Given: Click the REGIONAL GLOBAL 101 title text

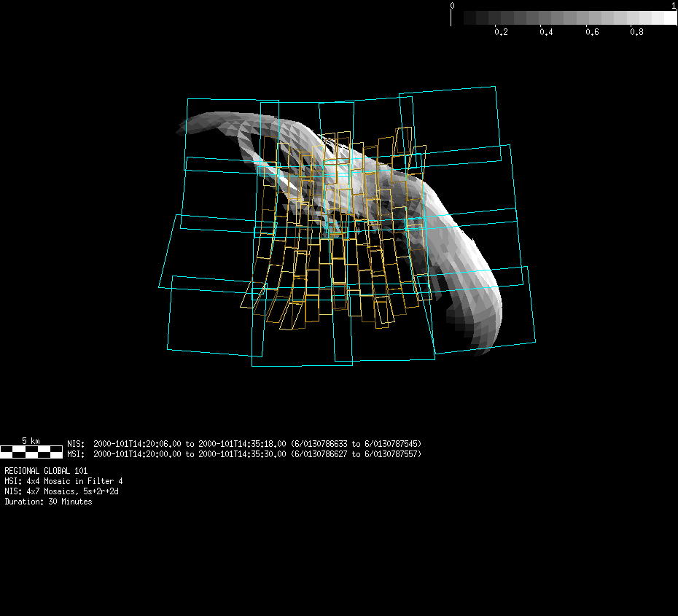Looking at the screenshot, I should pyautogui.click(x=45, y=471).
